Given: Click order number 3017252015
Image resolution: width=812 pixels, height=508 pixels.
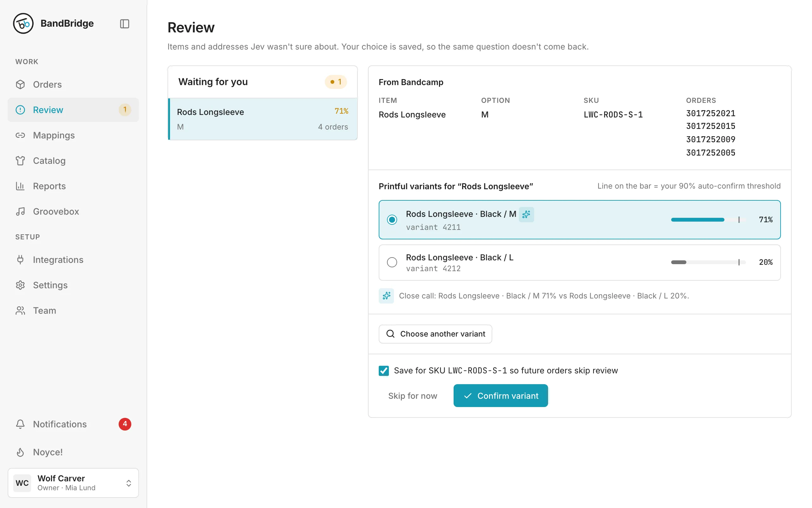Looking at the screenshot, I should pyautogui.click(x=710, y=126).
